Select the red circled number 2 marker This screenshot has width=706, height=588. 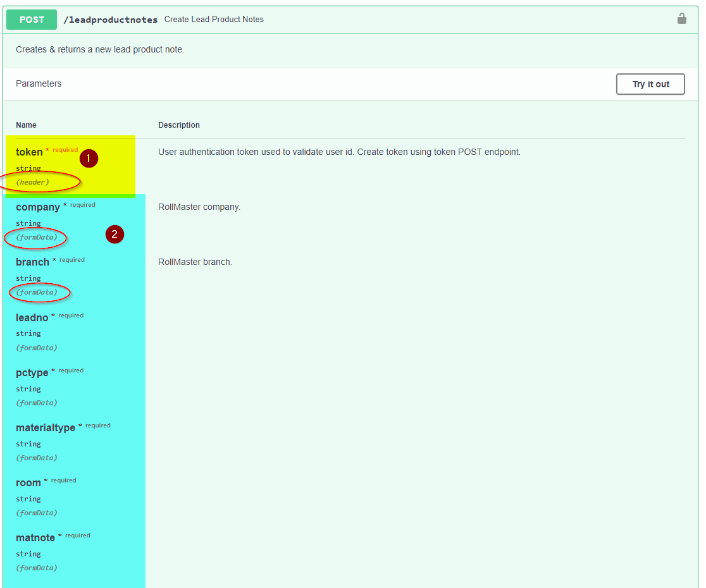(x=115, y=235)
